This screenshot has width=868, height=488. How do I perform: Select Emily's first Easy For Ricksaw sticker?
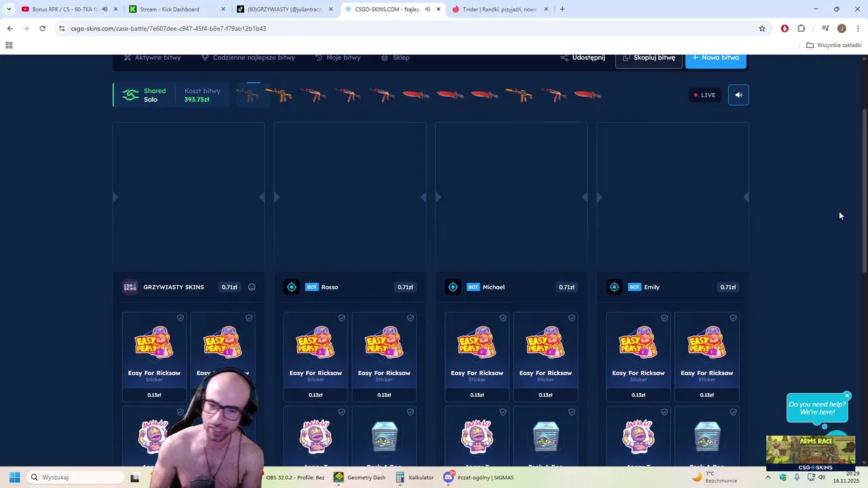coord(638,357)
